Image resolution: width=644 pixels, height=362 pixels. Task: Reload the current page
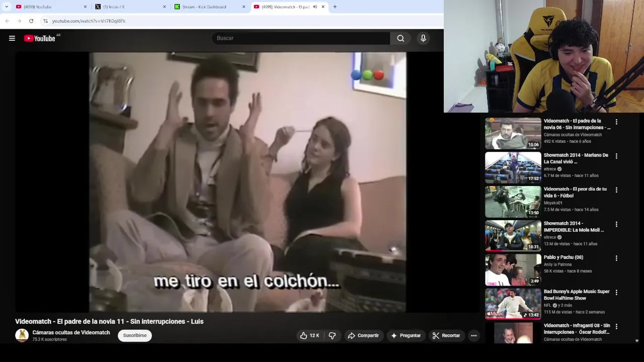31,21
